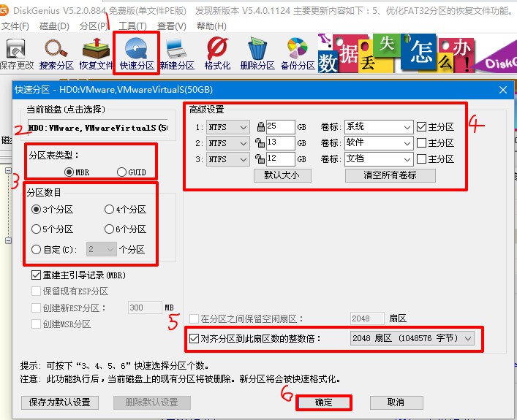This screenshot has width=517, height=420.
Task: Click the 取消 button
Action: [x=396, y=402]
